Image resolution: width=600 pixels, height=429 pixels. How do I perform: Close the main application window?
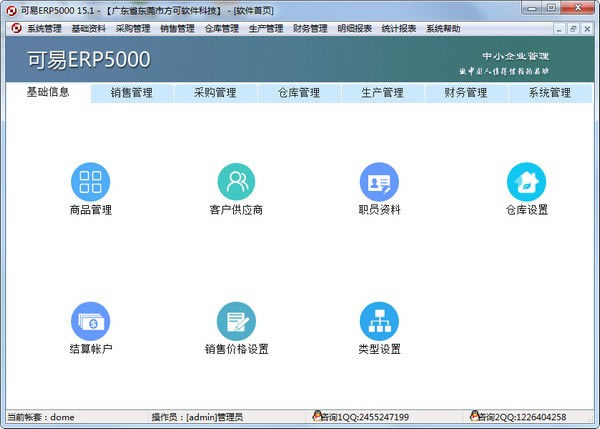coord(578,8)
